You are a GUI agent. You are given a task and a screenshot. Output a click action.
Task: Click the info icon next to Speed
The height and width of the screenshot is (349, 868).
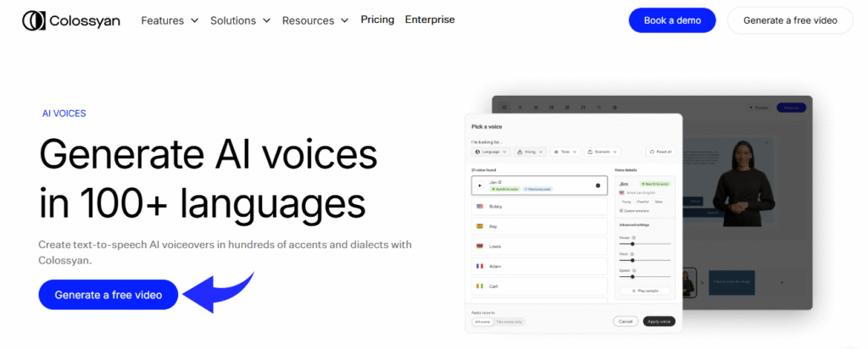tap(634, 270)
